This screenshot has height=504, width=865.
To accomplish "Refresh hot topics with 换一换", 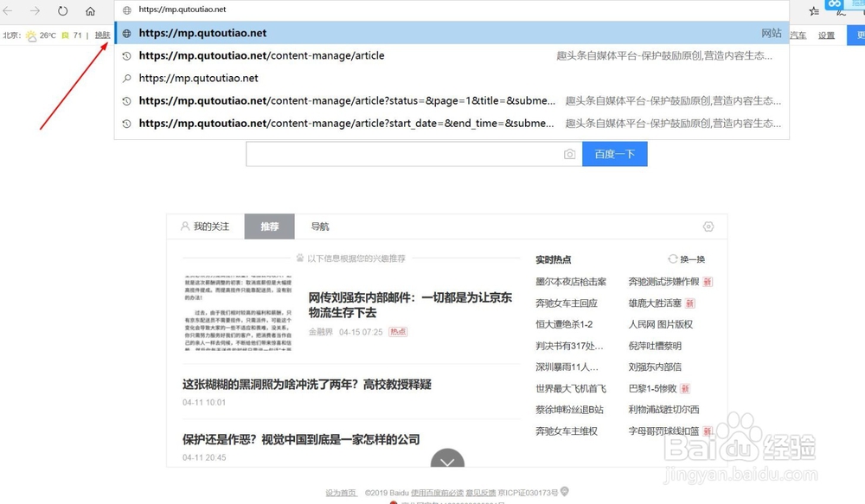I will pyautogui.click(x=687, y=259).
